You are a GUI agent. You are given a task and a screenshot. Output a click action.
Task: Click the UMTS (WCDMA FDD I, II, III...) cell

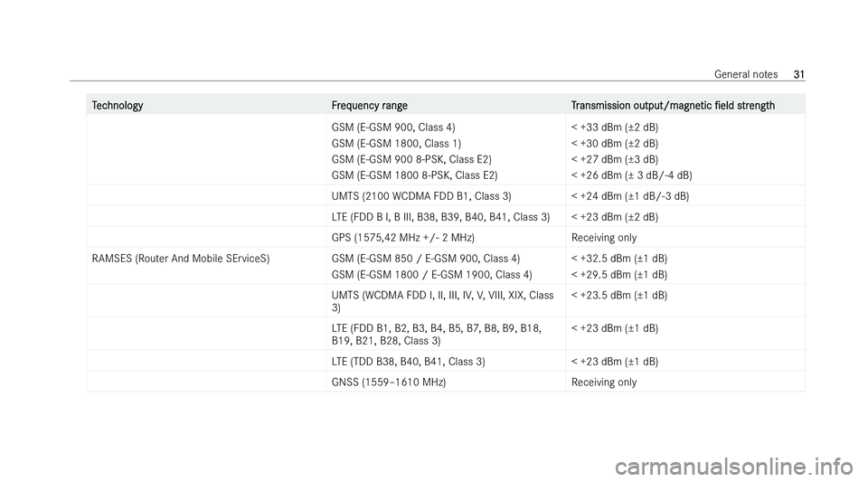tap(442, 301)
